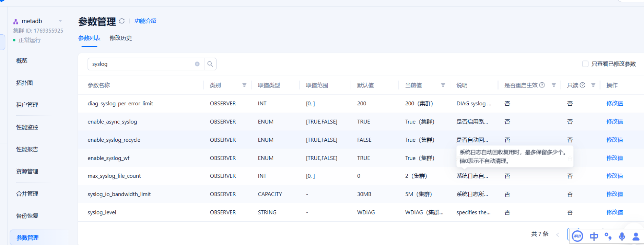
Task: Click the max_syslog_file_count parameter name
Action: (x=114, y=176)
